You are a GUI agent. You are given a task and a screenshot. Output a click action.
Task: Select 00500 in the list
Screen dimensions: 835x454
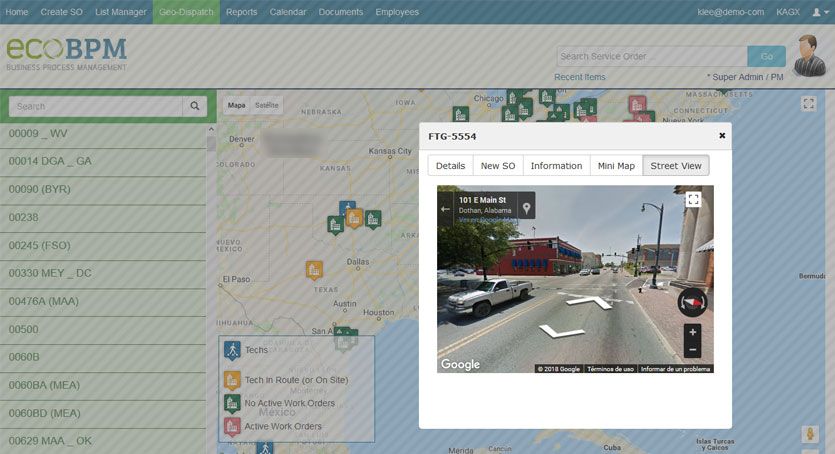pos(103,329)
